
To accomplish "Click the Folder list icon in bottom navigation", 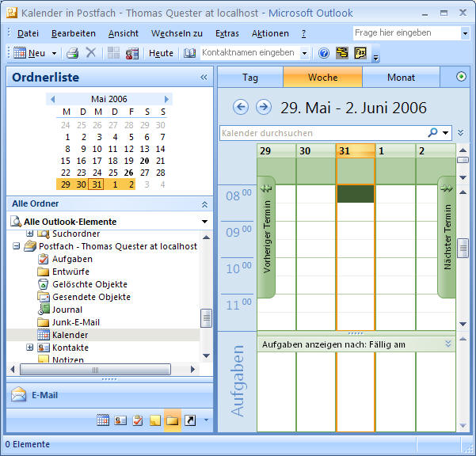I will point(172,420).
